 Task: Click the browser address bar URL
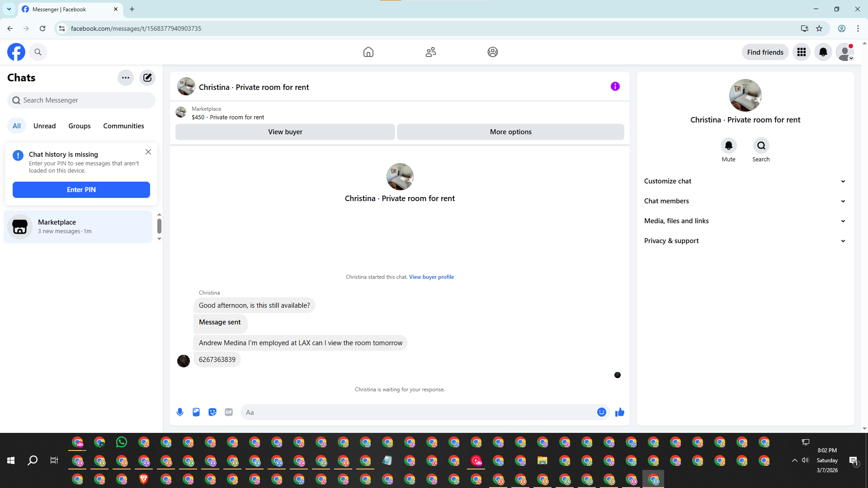tap(136, 28)
